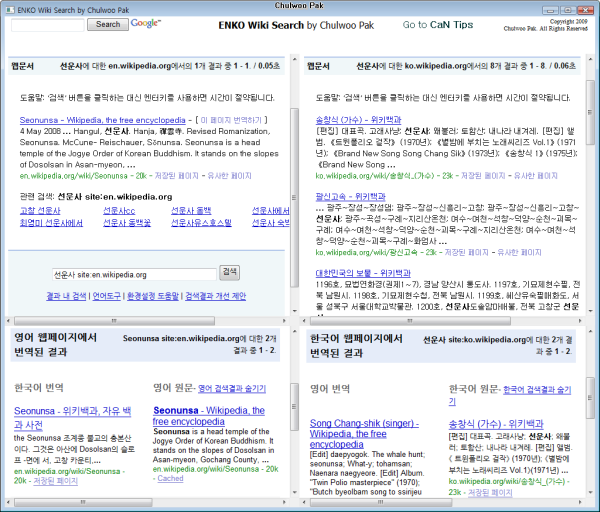Focus the 선운사 site:en.wikipedia.org query box
Viewport: 600px width, 512px height.
point(134,274)
